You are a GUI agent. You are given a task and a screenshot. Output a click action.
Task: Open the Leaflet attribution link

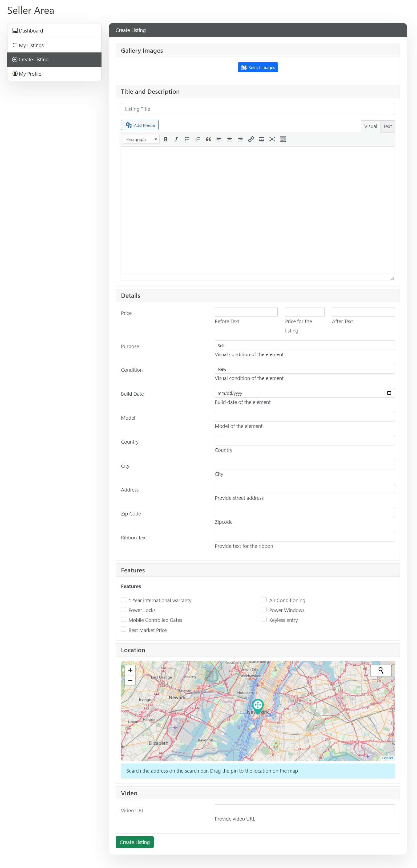[x=388, y=758]
